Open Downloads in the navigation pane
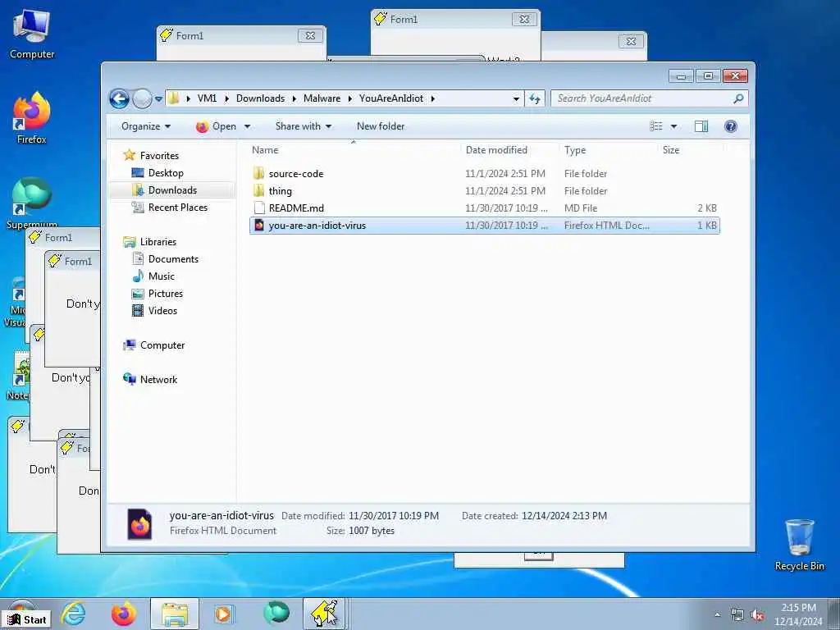Image resolution: width=840 pixels, height=630 pixels. 172,190
